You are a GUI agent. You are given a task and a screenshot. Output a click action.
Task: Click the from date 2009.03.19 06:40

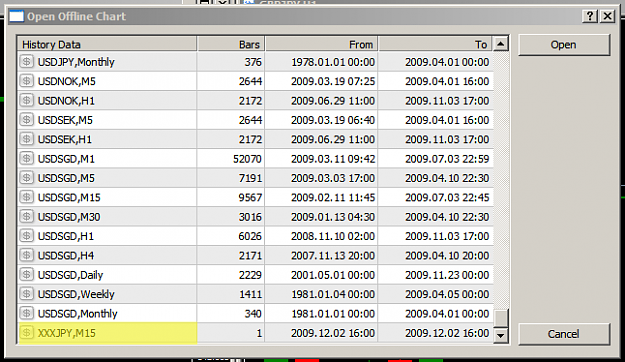point(333,120)
